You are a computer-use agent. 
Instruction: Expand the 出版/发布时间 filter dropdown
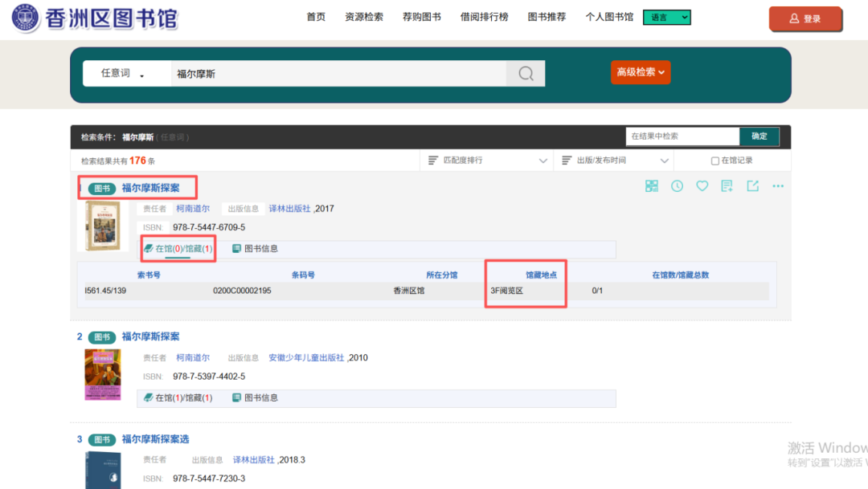point(620,161)
